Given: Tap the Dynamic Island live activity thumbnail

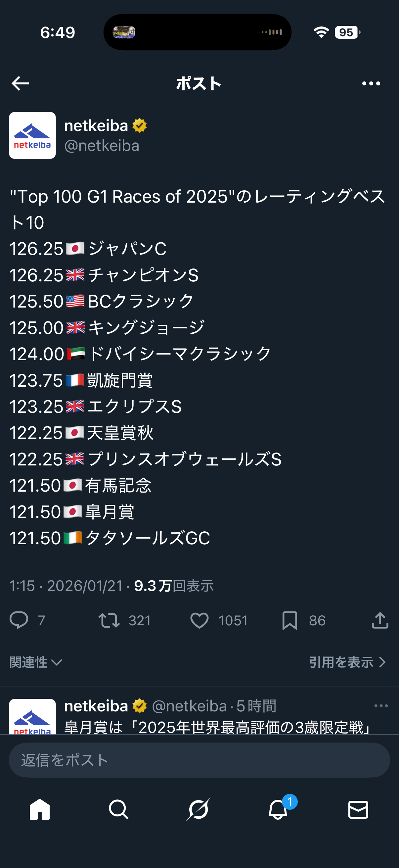Looking at the screenshot, I should [124, 32].
